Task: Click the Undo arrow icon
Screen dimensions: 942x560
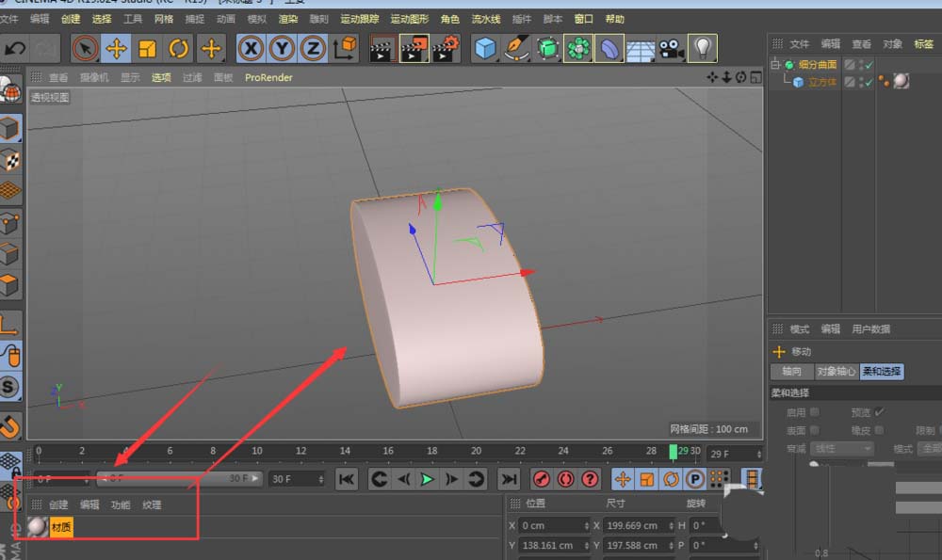Action: [x=14, y=47]
